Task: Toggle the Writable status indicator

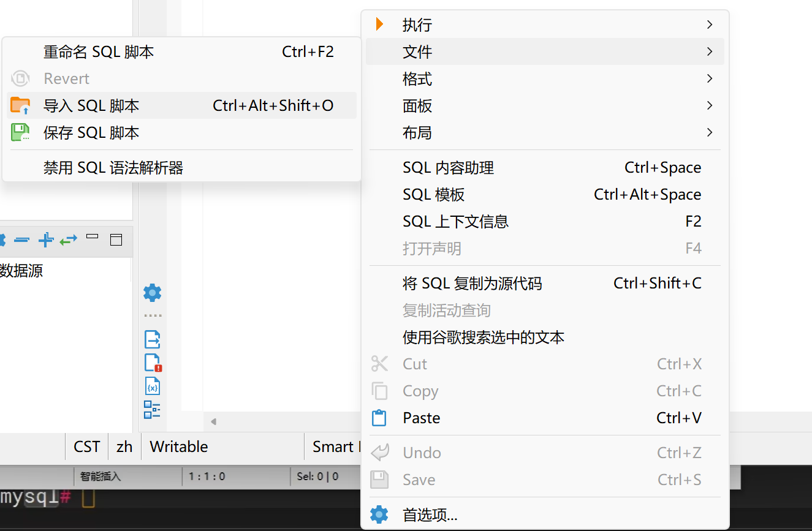Action: [x=178, y=446]
